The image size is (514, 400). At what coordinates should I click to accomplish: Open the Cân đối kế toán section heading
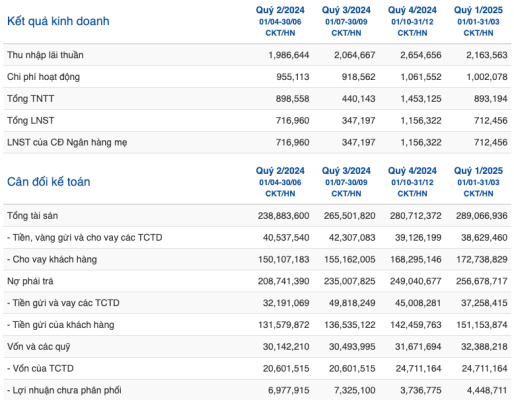pyautogui.click(x=49, y=182)
